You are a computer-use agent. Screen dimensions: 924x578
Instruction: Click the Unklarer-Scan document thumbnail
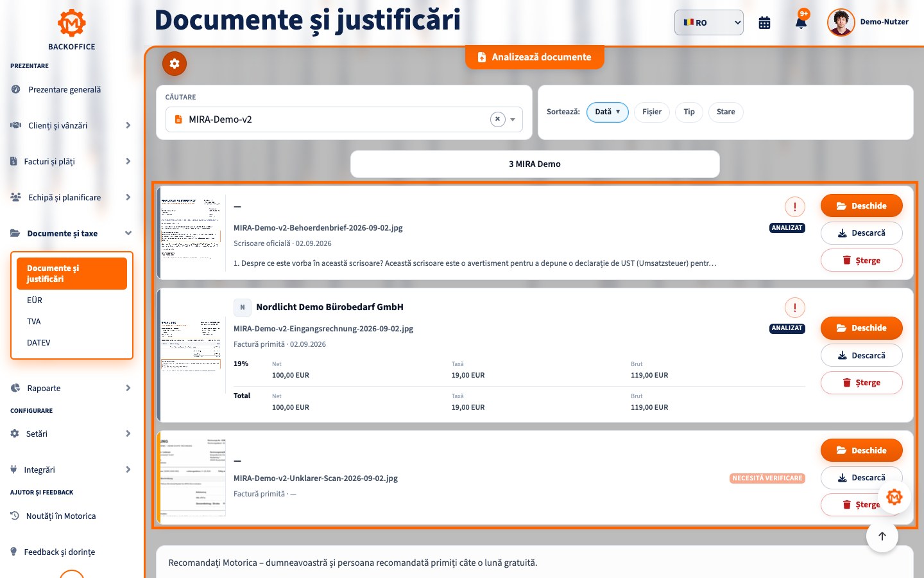[193, 477]
